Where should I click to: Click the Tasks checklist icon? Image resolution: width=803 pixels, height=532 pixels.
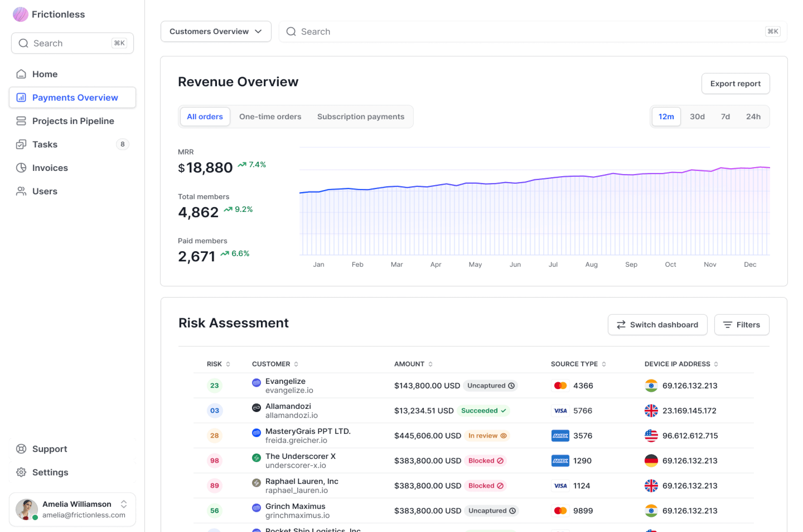pos(21,144)
